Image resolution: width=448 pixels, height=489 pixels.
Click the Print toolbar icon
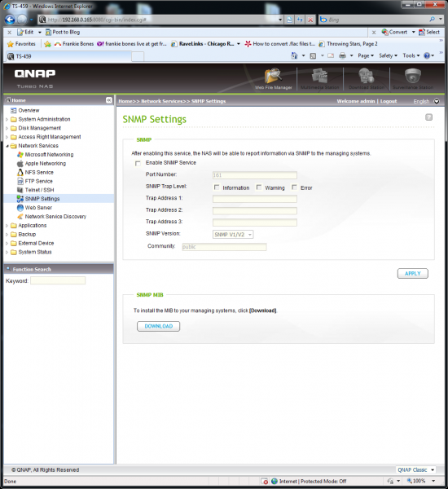[x=342, y=55]
